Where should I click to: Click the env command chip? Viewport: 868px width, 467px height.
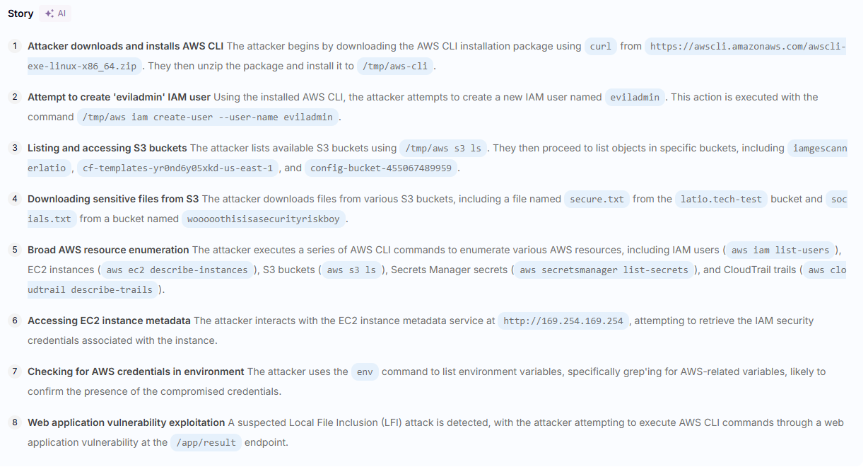coord(365,372)
